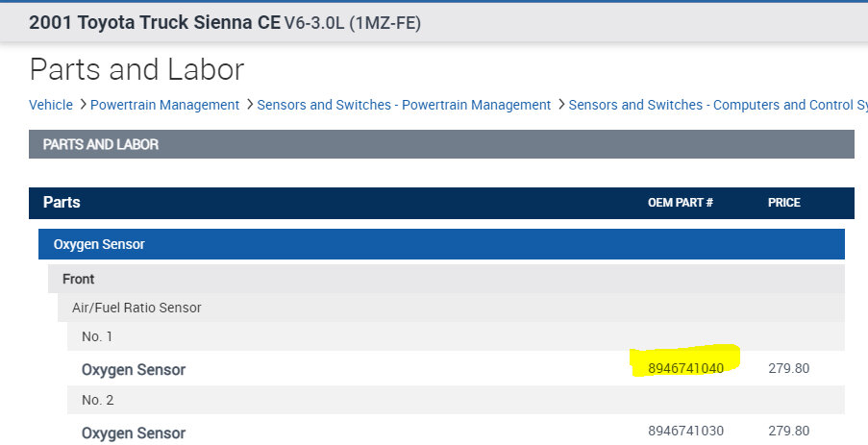Open Sensors and Switches - Computers and Control link
This screenshot has height=445, width=868.
click(717, 105)
